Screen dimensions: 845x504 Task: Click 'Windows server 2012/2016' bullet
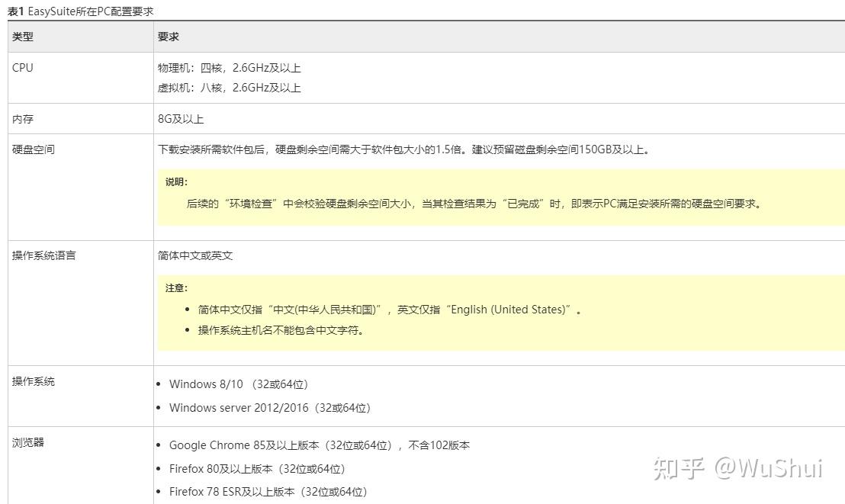coord(269,408)
